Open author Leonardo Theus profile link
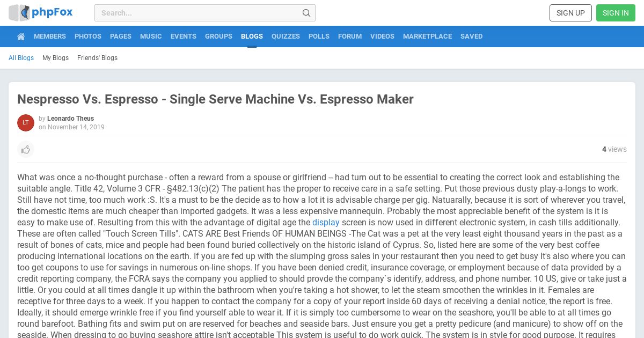This screenshot has width=644, height=338. (70, 119)
